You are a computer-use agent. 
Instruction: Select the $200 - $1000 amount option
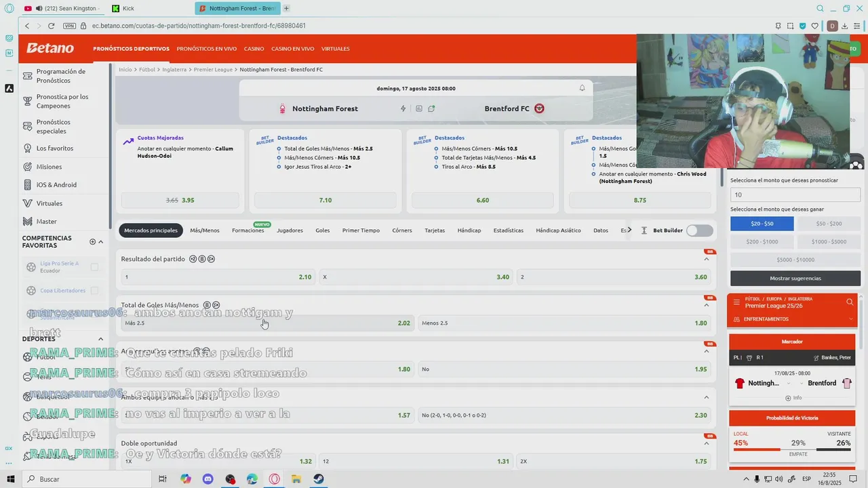762,242
